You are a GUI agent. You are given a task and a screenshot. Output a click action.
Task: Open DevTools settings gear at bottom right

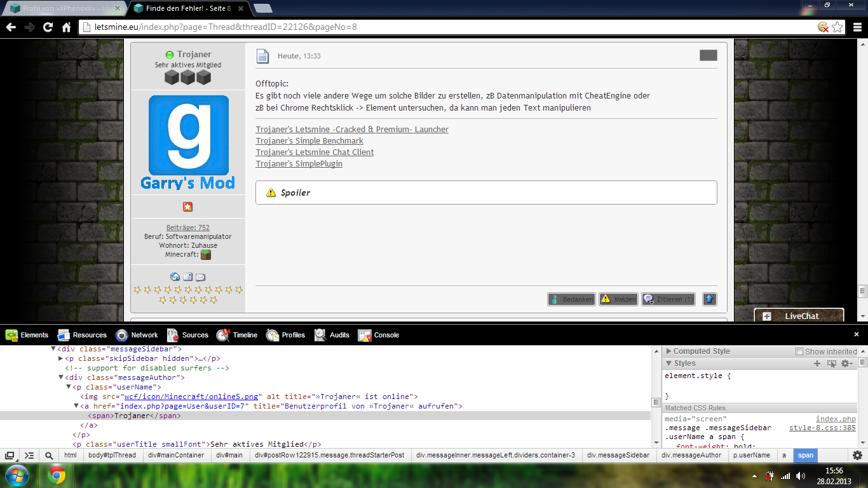(x=857, y=455)
